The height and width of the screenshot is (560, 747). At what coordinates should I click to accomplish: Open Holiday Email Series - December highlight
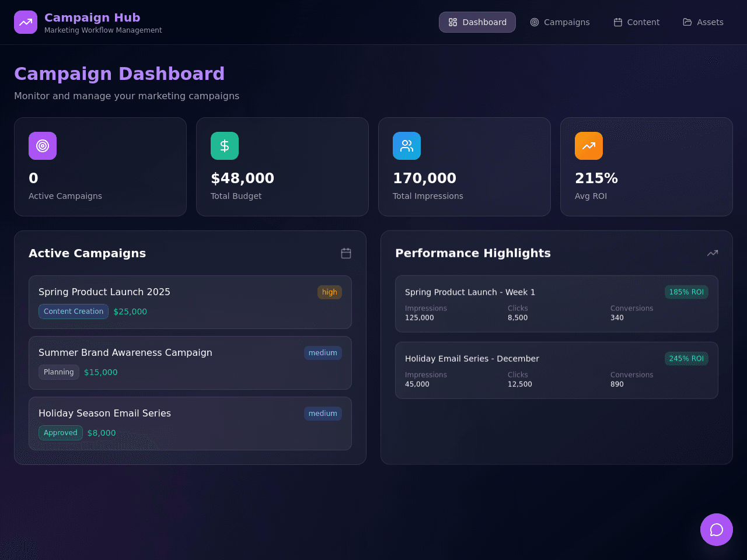coord(557,370)
